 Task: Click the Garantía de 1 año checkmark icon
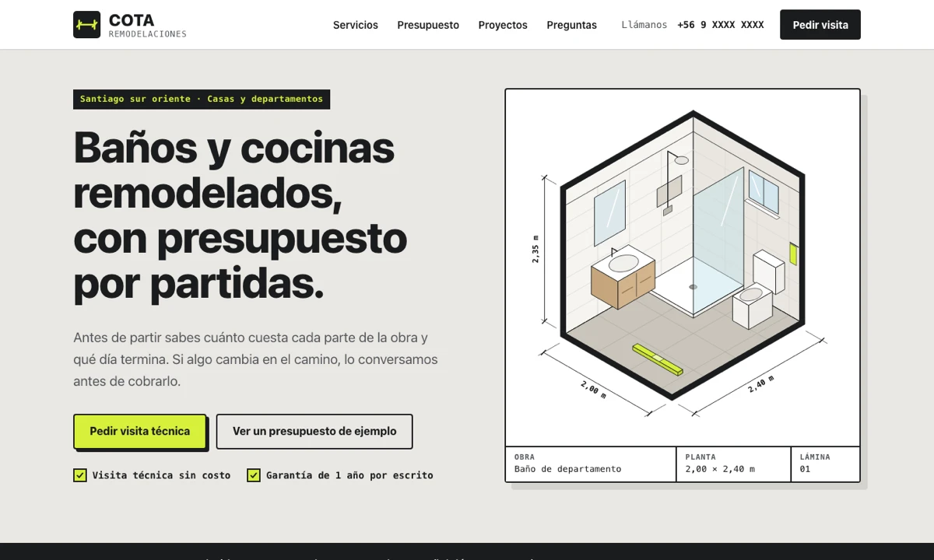click(x=254, y=475)
